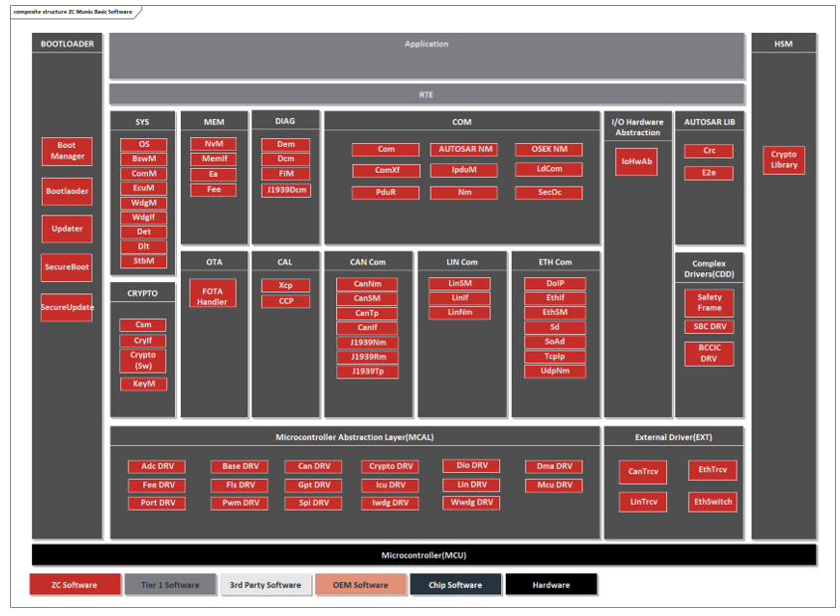The height and width of the screenshot is (616, 840).
Task: Select the SecureUpdate block in Bootloader
Action: coord(67,307)
